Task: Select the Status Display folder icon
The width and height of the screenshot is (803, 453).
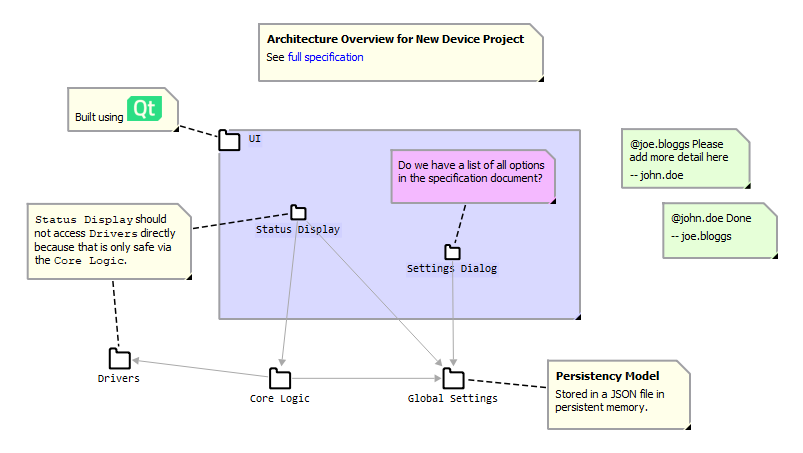Action: pyautogui.click(x=298, y=212)
